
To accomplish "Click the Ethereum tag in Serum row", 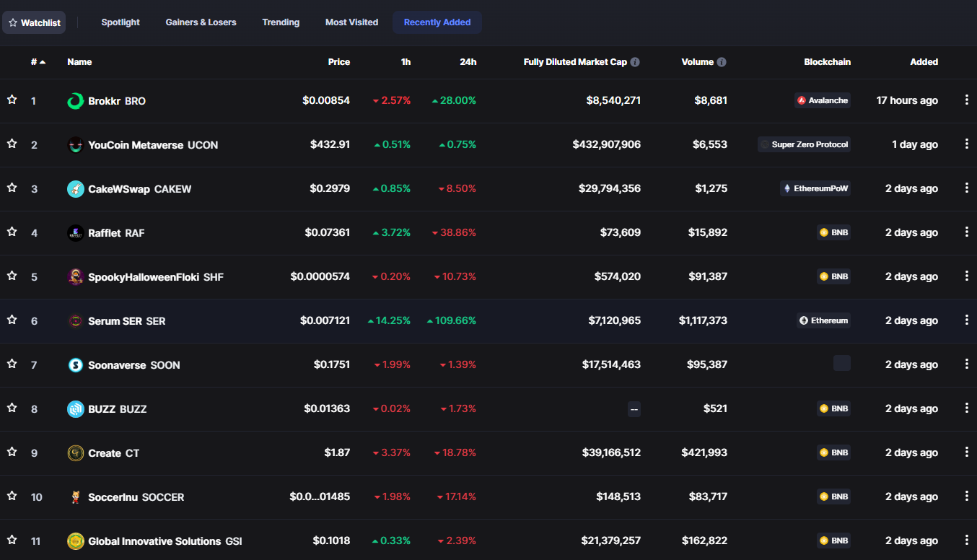I will point(824,320).
